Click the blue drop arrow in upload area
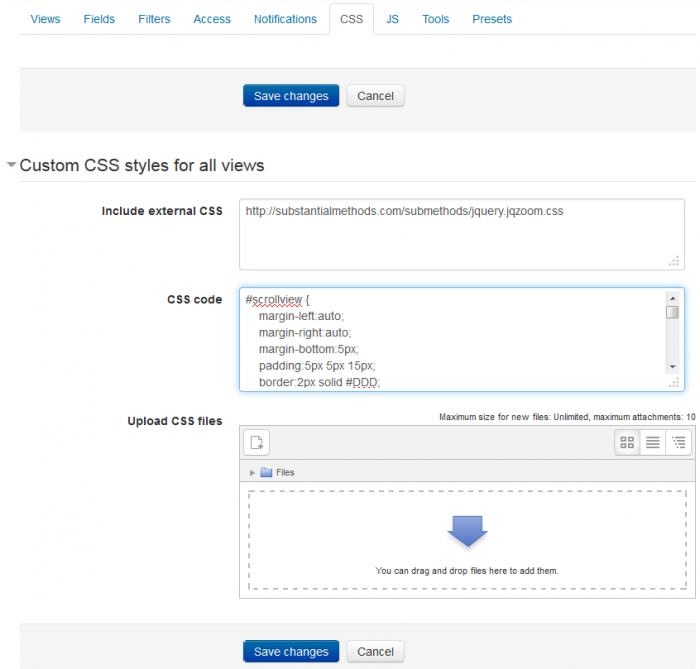 click(466, 531)
